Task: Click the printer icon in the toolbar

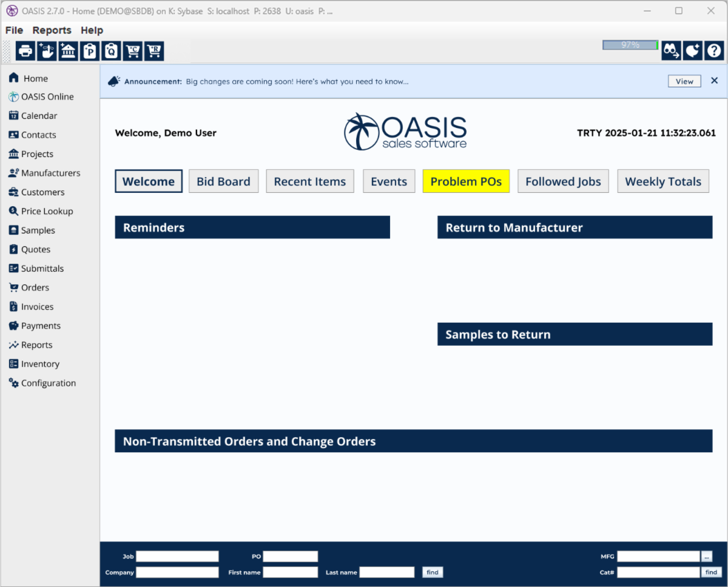Action: click(25, 52)
